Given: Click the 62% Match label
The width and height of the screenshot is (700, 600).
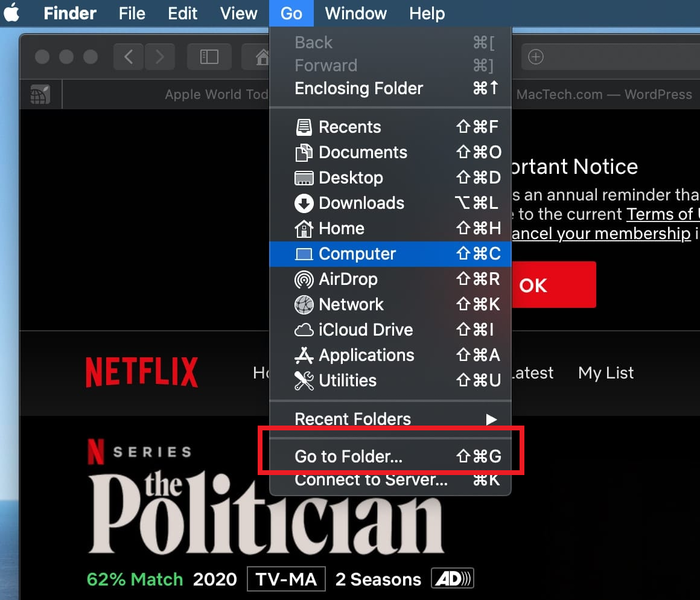Looking at the screenshot, I should point(135,579).
